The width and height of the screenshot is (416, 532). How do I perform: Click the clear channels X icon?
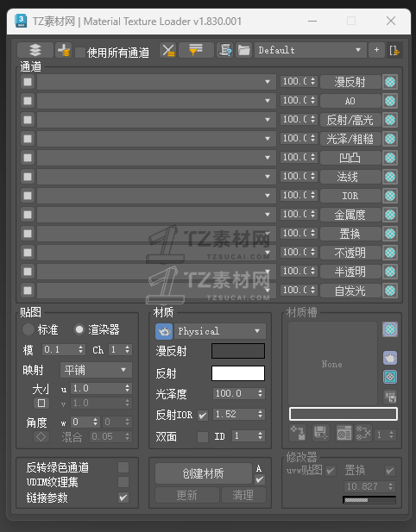click(x=167, y=50)
